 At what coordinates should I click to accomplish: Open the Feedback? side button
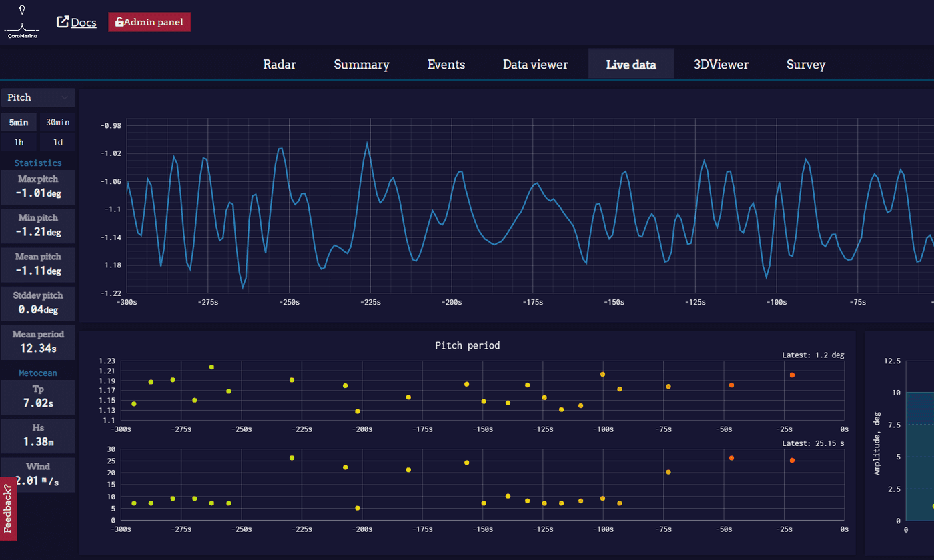point(8,509)
